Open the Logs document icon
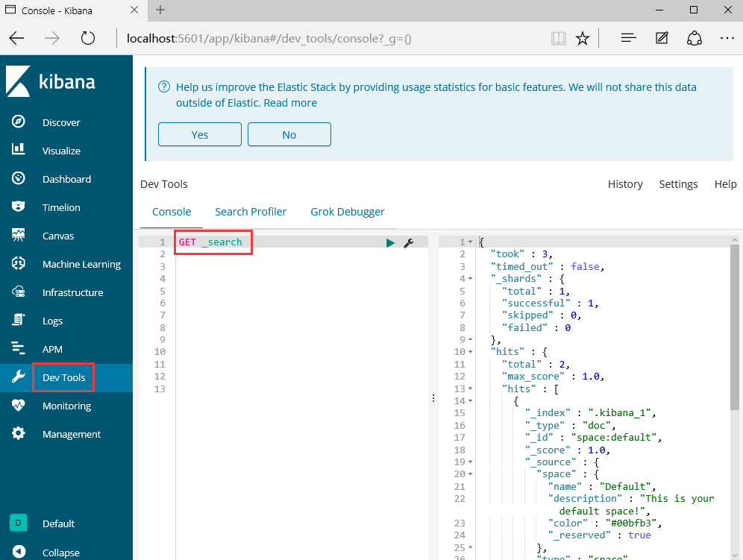The height and width of the screenshot is (560, 743). point(18,321)
